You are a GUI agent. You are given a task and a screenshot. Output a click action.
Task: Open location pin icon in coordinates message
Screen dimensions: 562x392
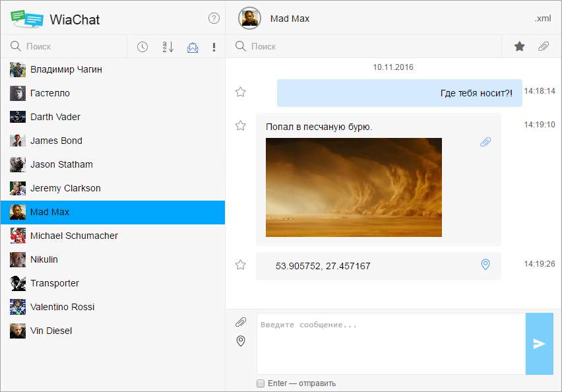[x=485, y=265]
